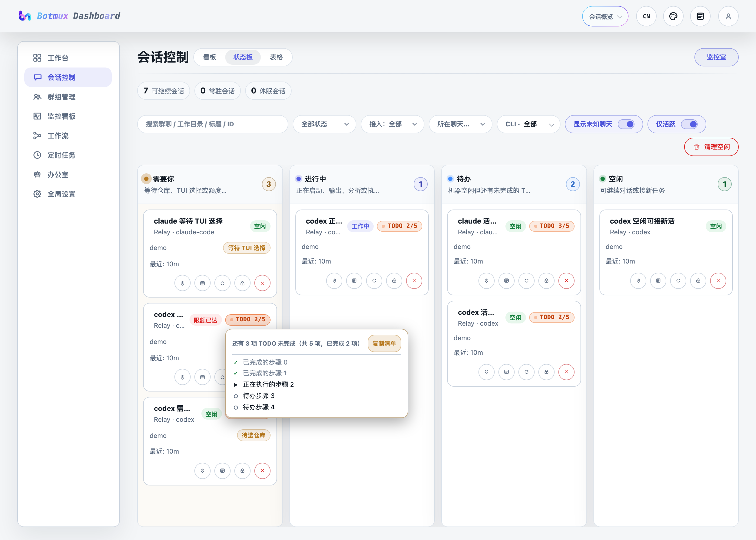Open 工作台 in the sidebar
The height and width of the screenshot is (540, 756).
pos(68,58)
